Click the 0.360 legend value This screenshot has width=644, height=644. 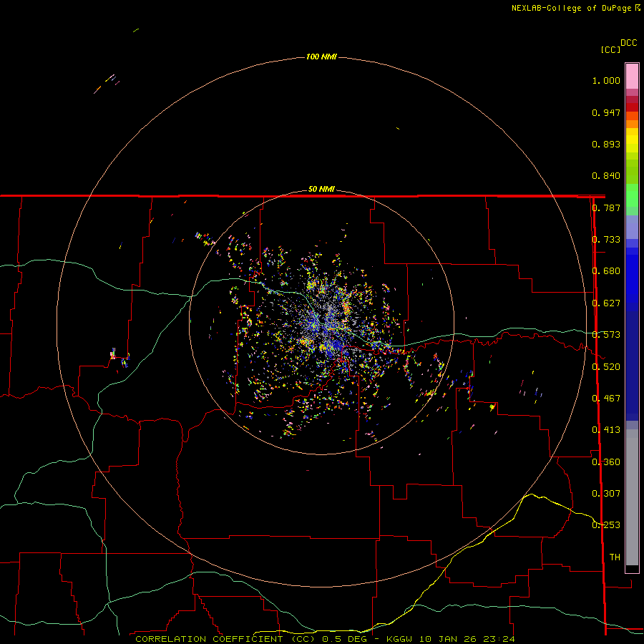(606, 462)
